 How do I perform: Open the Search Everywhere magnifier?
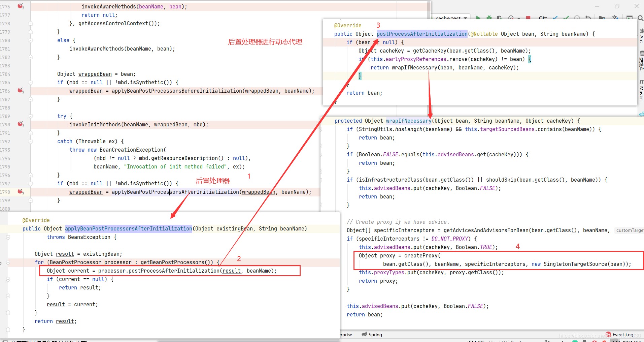[640, 18]
